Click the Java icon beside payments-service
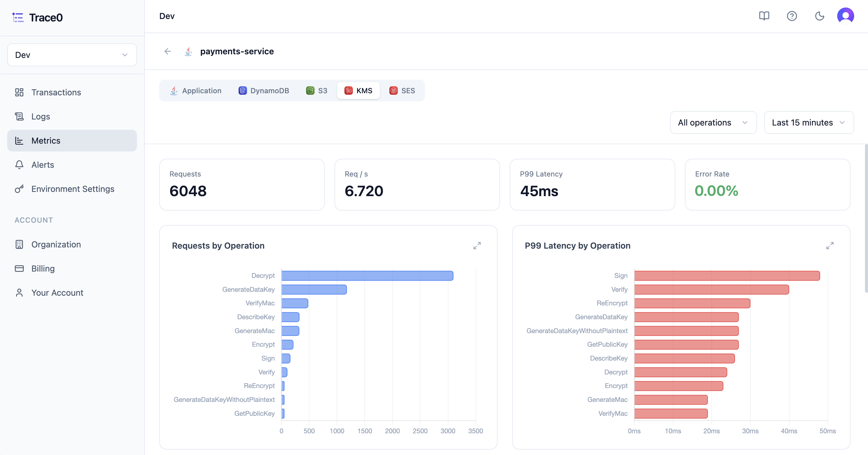Image resolution: width=868 pixels, height=455 pixels. [x=188, y=52]
